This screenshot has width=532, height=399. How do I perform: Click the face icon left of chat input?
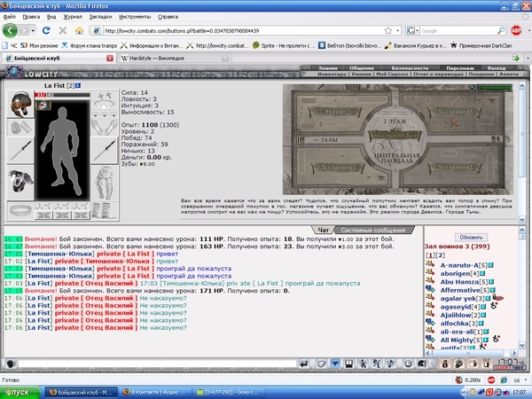coord(11,364)
